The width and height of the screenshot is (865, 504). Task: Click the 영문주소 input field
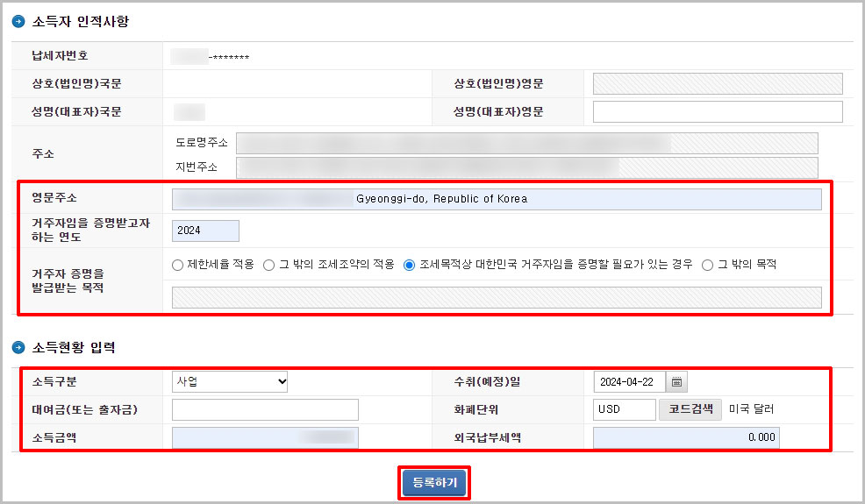click(497, 199)
